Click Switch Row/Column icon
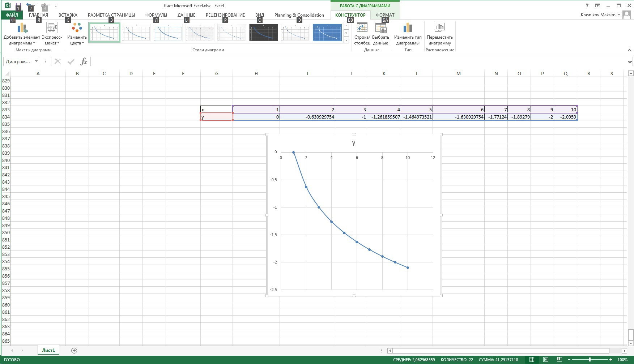 pyautogui.click(x=362, y=28)
